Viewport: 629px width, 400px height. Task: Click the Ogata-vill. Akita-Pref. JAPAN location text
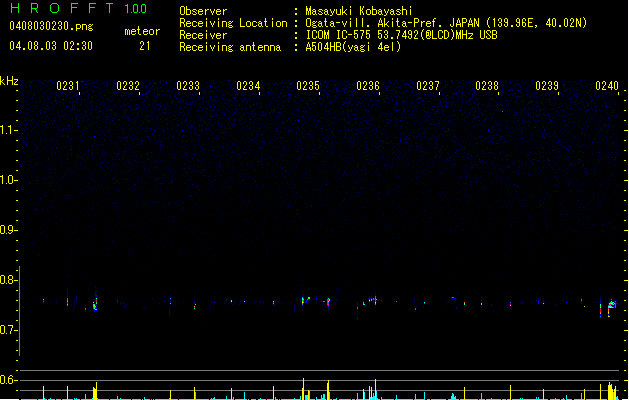tap(446, 23)
